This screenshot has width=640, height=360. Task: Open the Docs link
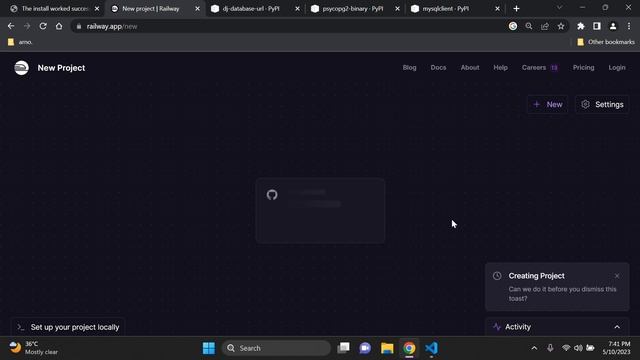coord(438,68)
